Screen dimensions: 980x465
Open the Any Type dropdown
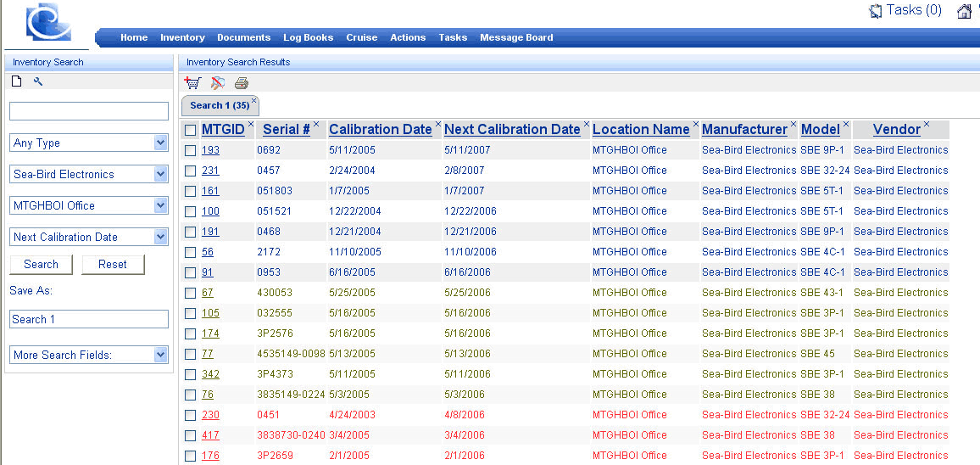pyautogui.click(x=89, y=143)
